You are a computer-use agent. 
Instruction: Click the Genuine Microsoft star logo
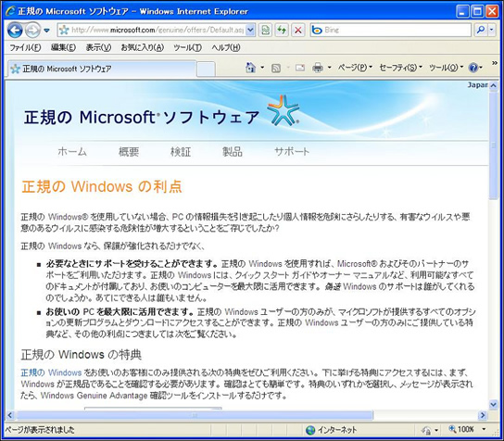[x=283, y=110]
